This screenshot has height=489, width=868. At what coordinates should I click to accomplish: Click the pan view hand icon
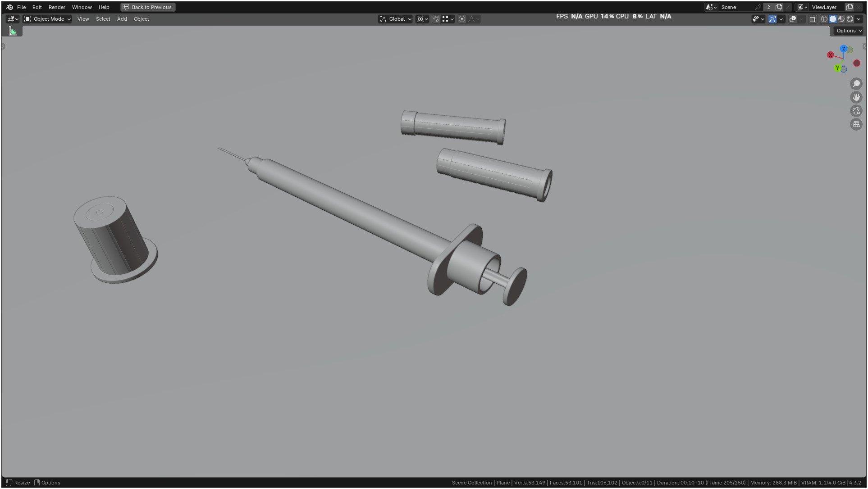[856, 97]
